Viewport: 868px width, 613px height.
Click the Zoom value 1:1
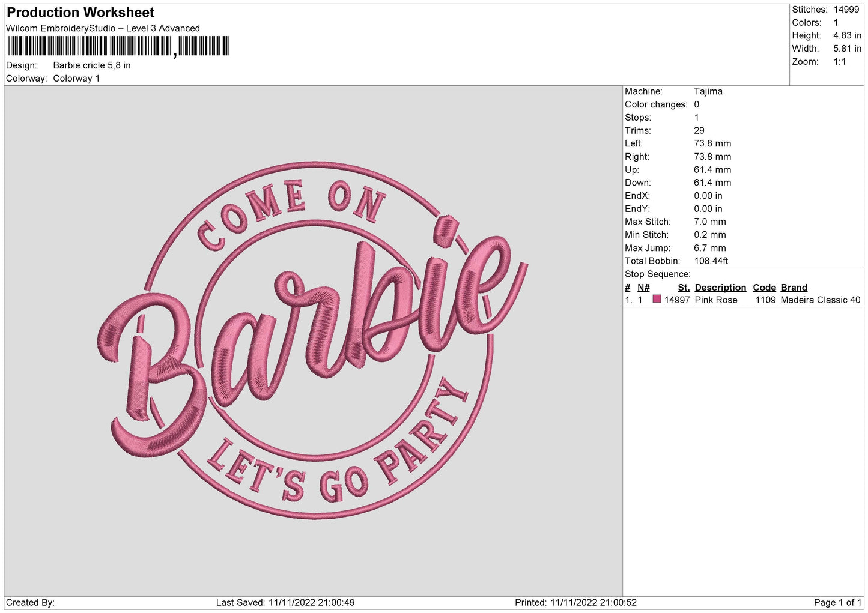839,62
